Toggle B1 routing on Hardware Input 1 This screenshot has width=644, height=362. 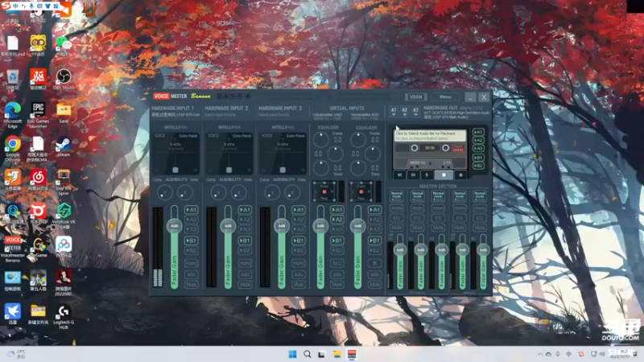click(x=192, y=241)
